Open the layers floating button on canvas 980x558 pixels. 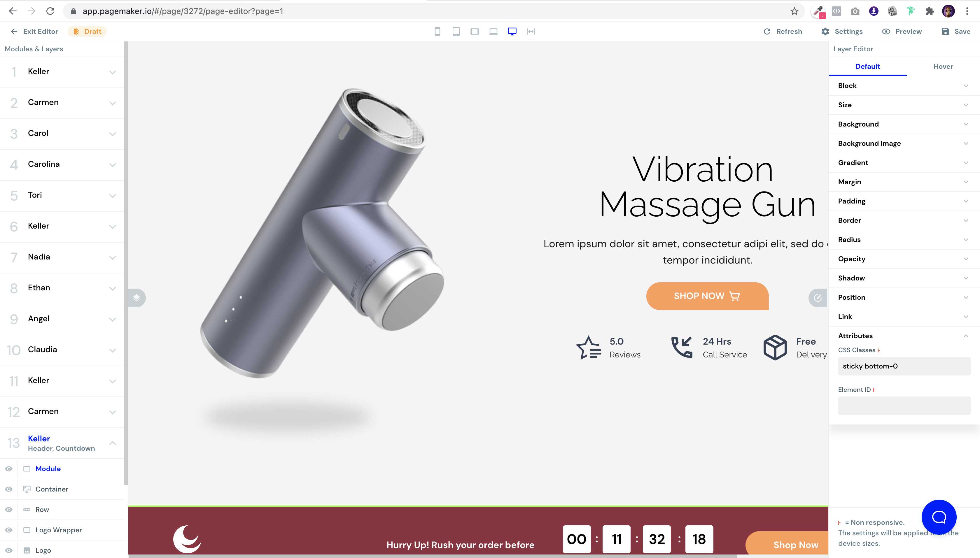tap(136, 298)
